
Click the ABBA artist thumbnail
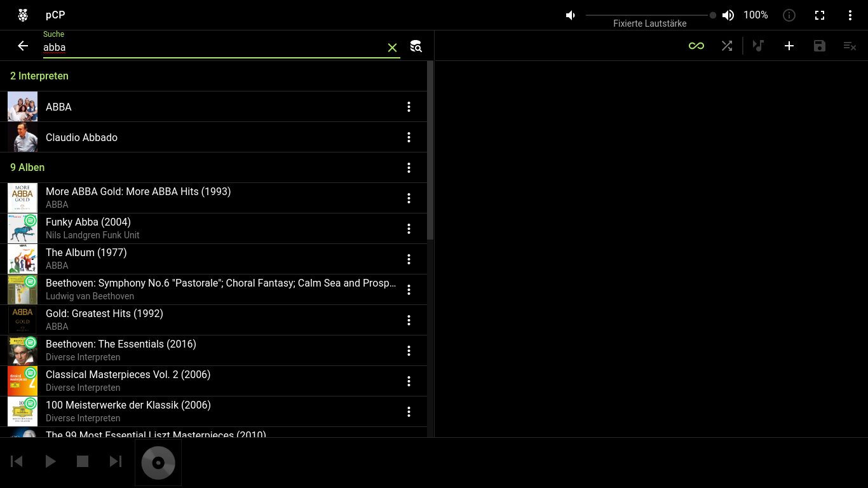[22, 107]
